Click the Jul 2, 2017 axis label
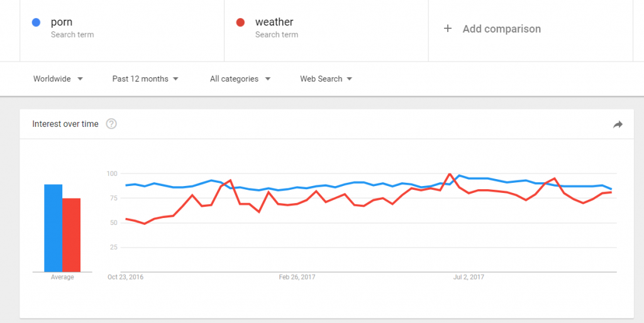The image size is (644, 323). tap(469, 277)
